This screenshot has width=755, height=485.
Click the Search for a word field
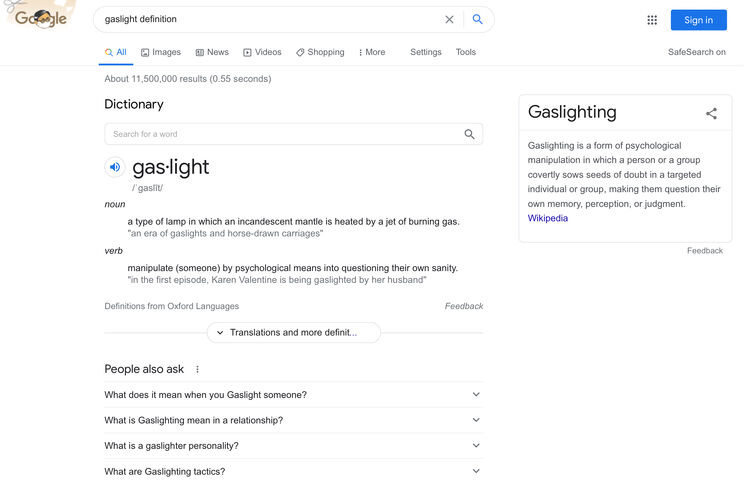286,136
